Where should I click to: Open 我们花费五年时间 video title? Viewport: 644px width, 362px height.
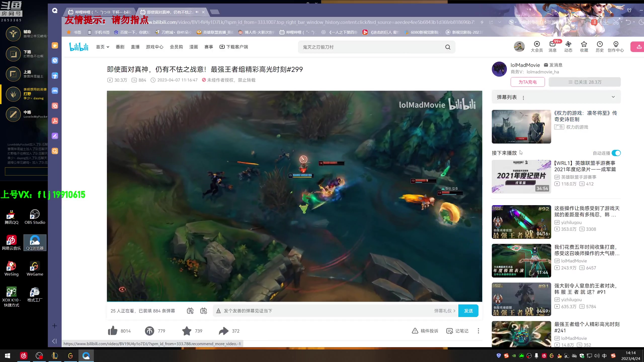tap(587, 250)
